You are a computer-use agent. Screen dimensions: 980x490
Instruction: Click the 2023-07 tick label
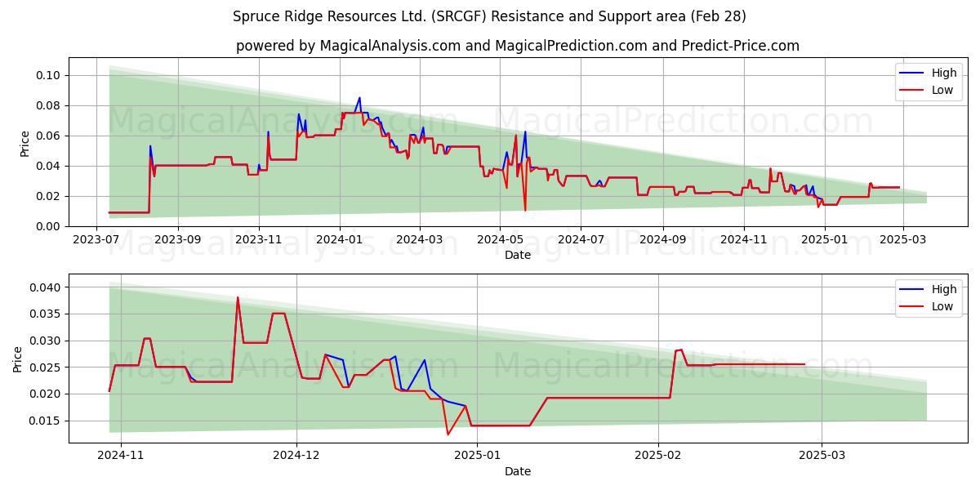click(97, 240)
